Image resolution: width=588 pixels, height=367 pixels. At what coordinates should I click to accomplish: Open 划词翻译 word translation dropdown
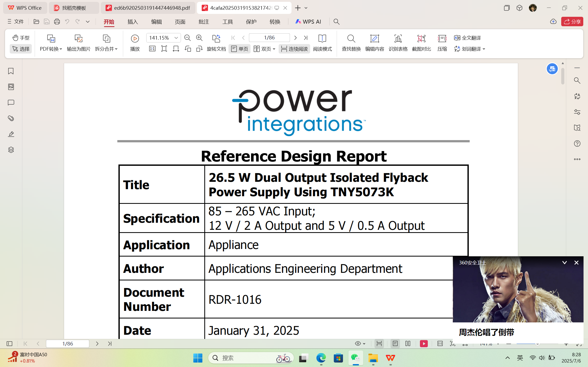point(470,49)
